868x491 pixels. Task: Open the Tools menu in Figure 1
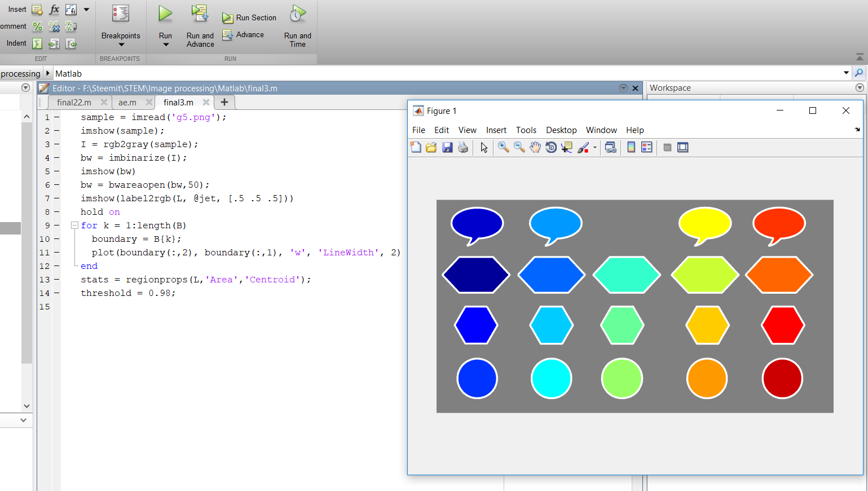click(526, 130)
